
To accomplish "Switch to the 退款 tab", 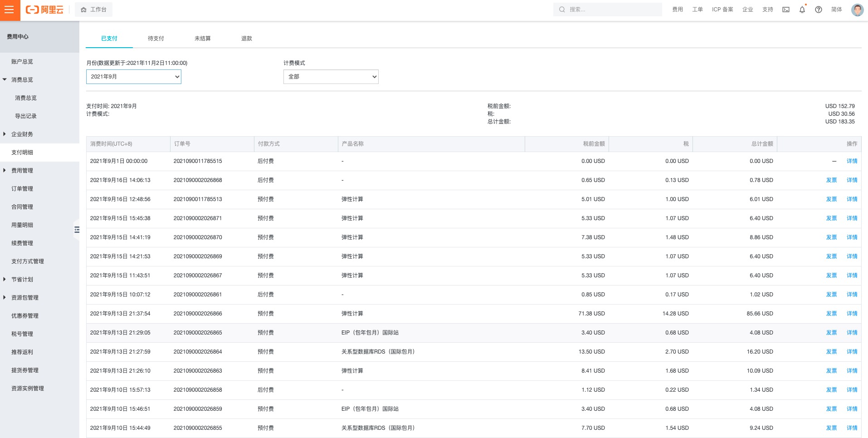I will click(247, 39).
